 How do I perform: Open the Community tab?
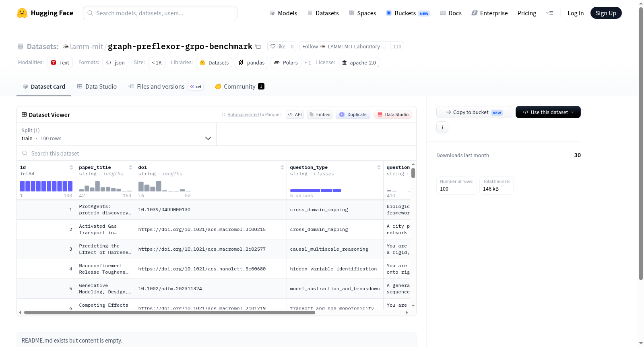pos(239,87)
